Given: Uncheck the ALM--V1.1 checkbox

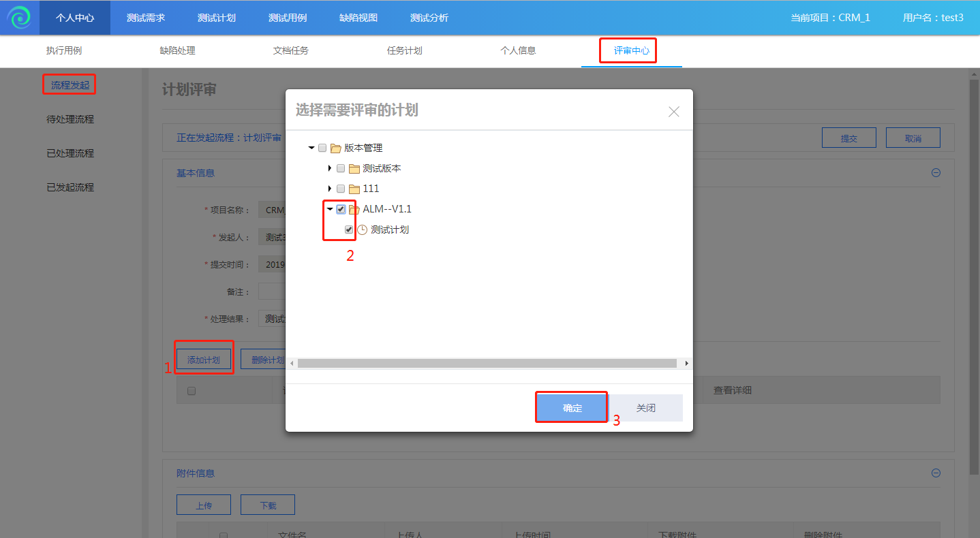Looking at the screenshot, I should [341, 209].
